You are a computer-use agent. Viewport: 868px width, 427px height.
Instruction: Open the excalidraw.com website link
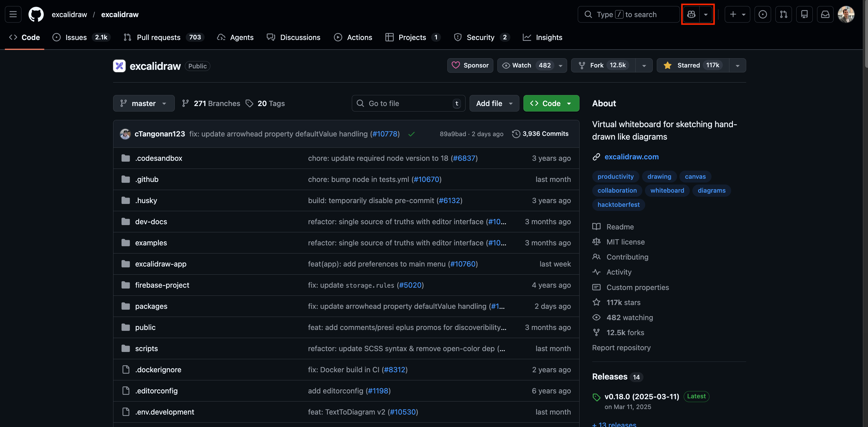point(631,157)
